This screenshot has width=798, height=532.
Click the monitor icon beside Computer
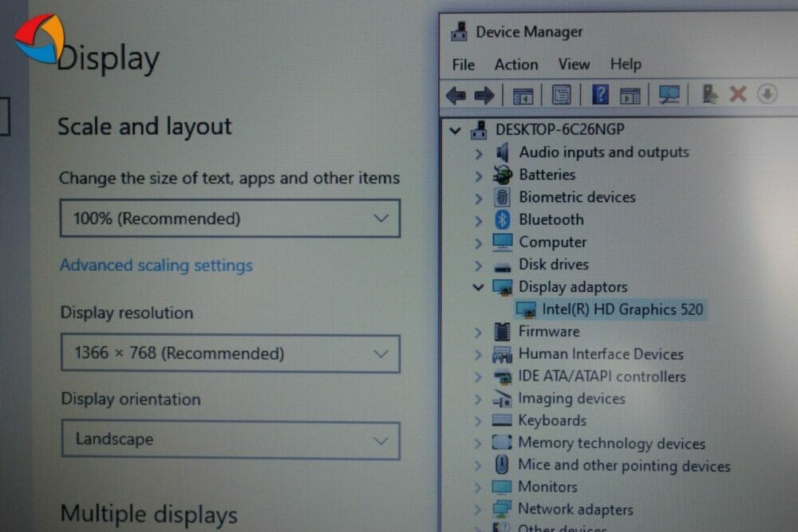coord(502,242)
